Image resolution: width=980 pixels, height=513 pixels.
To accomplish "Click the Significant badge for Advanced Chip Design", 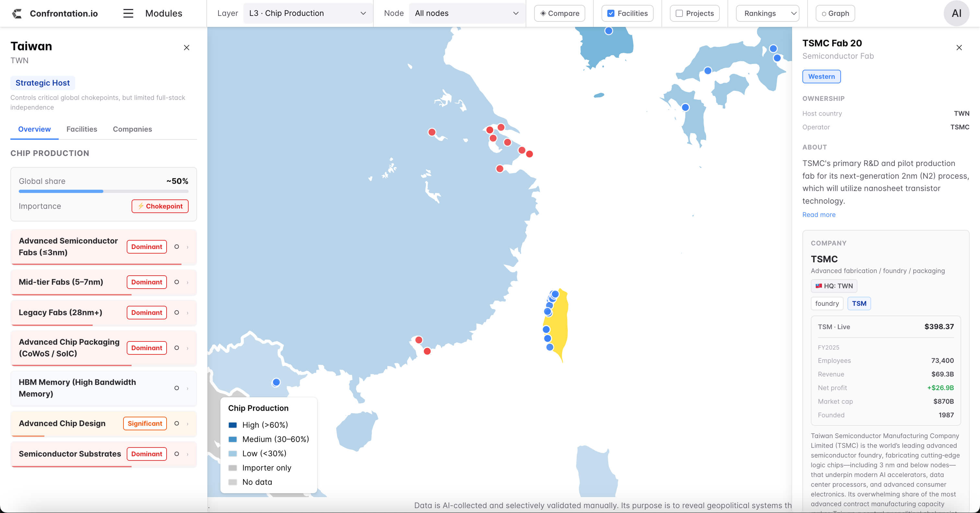I will pos(145,424).
